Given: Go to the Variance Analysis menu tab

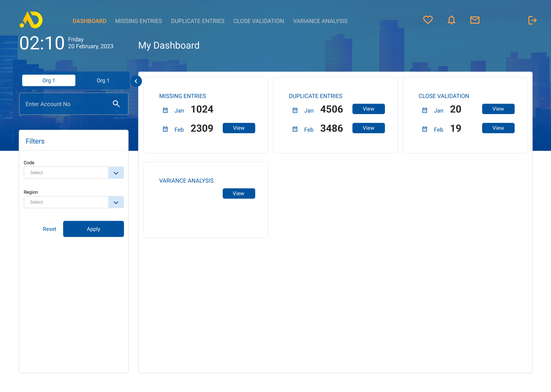Looking at the screenshot, I should 320,21.
